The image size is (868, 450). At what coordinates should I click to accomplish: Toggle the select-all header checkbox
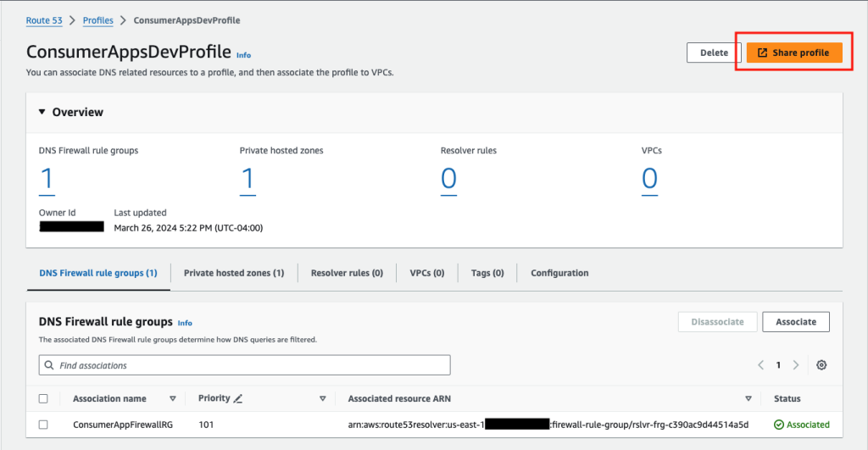[x=43, y=398]
